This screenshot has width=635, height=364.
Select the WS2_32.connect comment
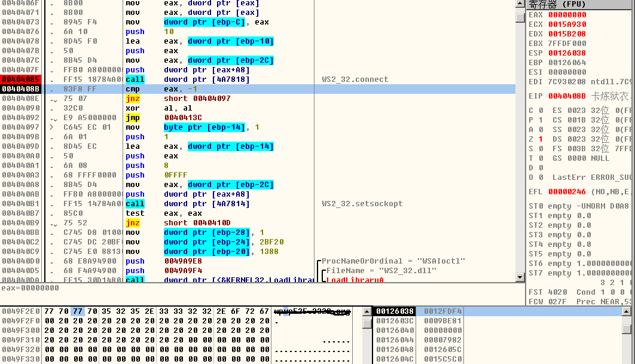pos(355,79)
